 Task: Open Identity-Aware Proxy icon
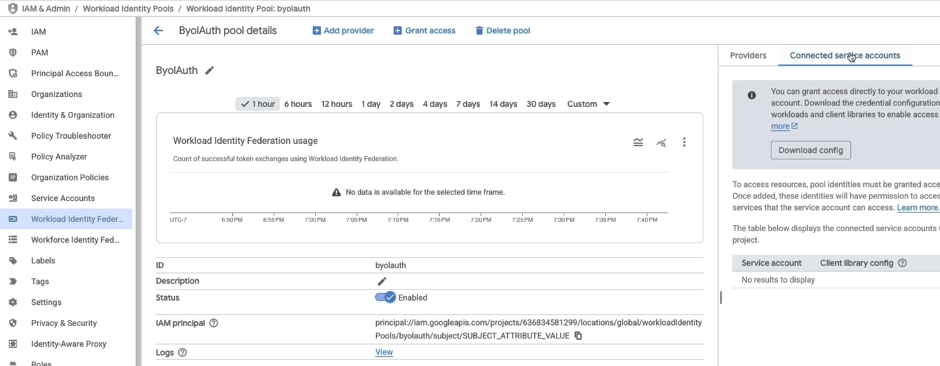pos(13,344)
